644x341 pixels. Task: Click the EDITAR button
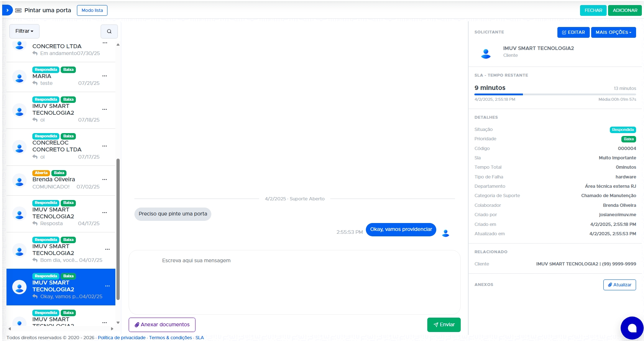(x=574, y=32)
